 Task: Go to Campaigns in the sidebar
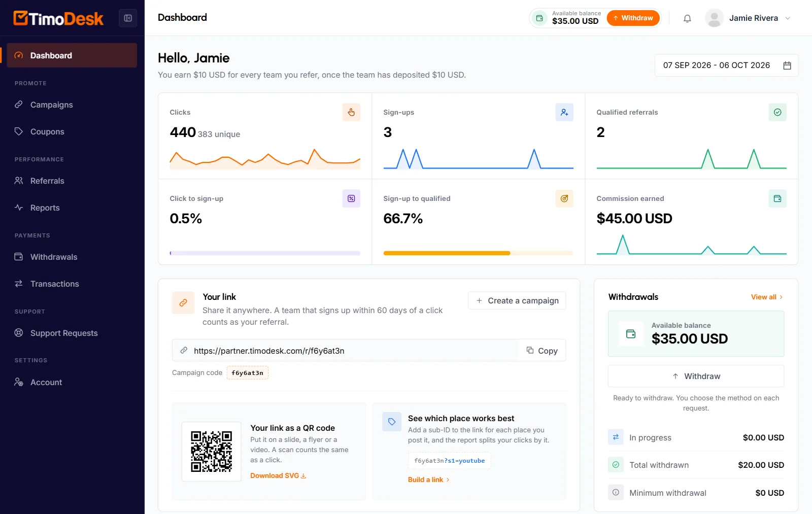pos(72,105)
